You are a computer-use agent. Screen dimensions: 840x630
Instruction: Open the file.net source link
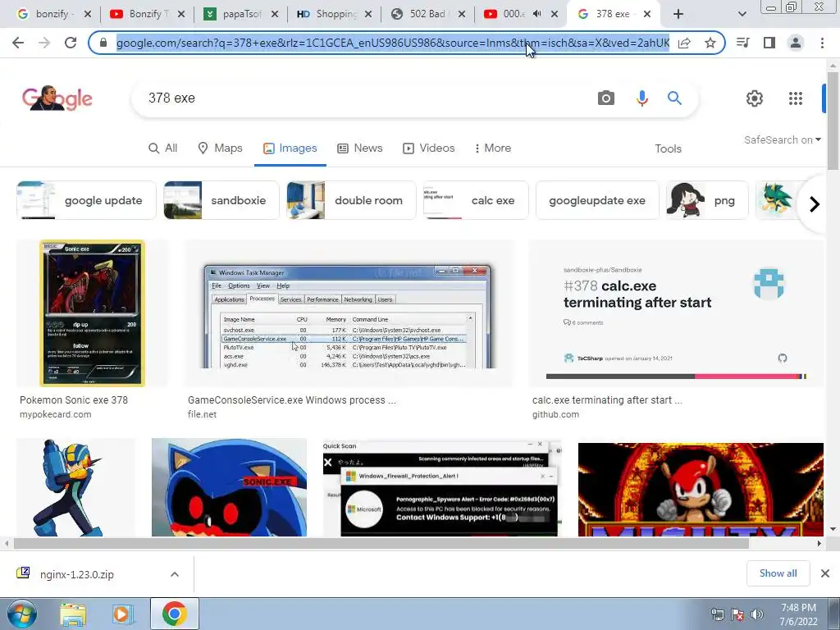(x=202, y=414)
